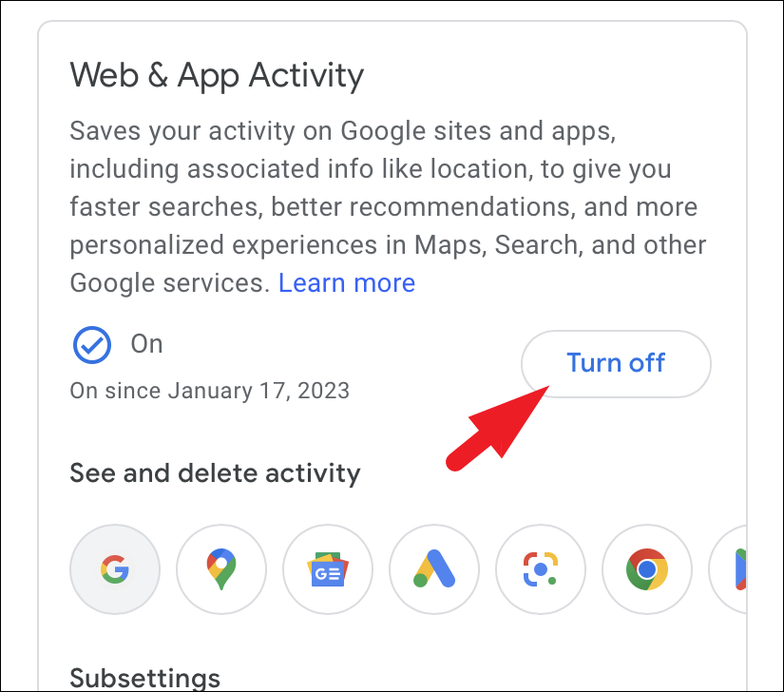This screenshot has height=692, width=784.
Task: Turn off Web & App Activity
Action: pyautogui.click(x=616, y=363)
